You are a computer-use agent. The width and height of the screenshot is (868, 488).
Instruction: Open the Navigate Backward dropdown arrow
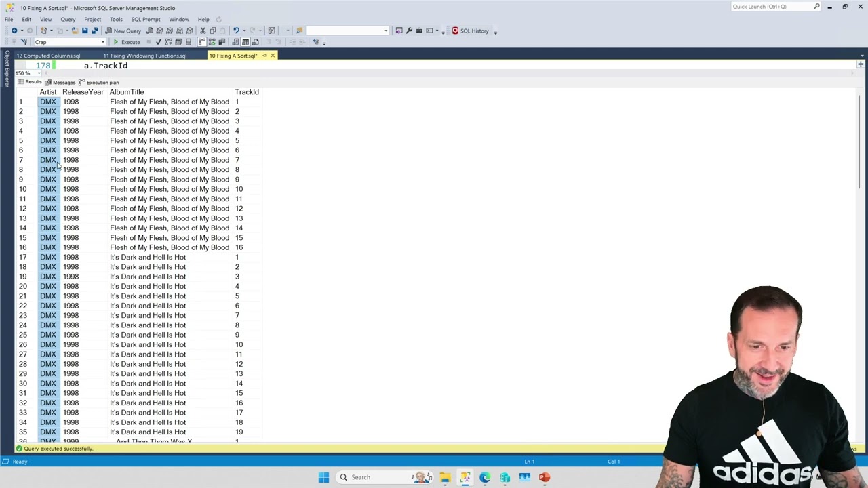(x=22, y=30)
